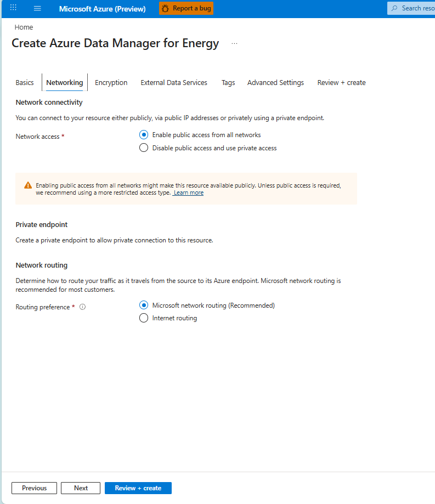435x504 pixels.
Task: Open the hamburger portal menu
Action: tap(37, 8)
